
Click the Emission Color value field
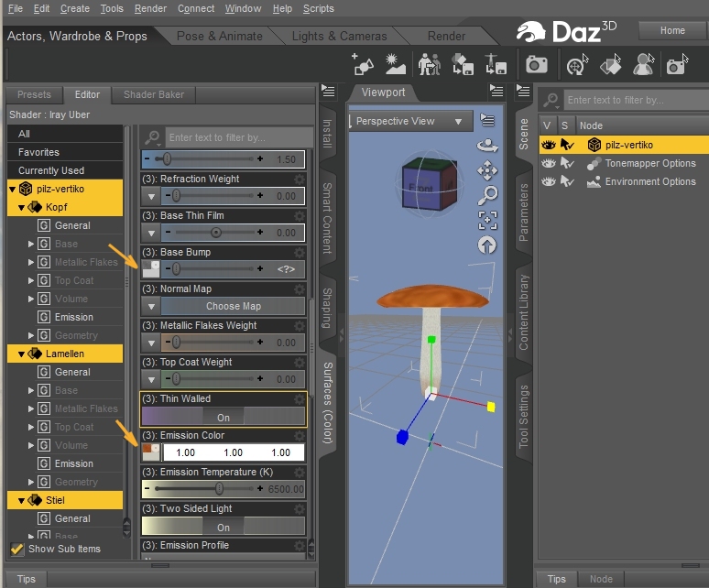[x=234, y=452]
